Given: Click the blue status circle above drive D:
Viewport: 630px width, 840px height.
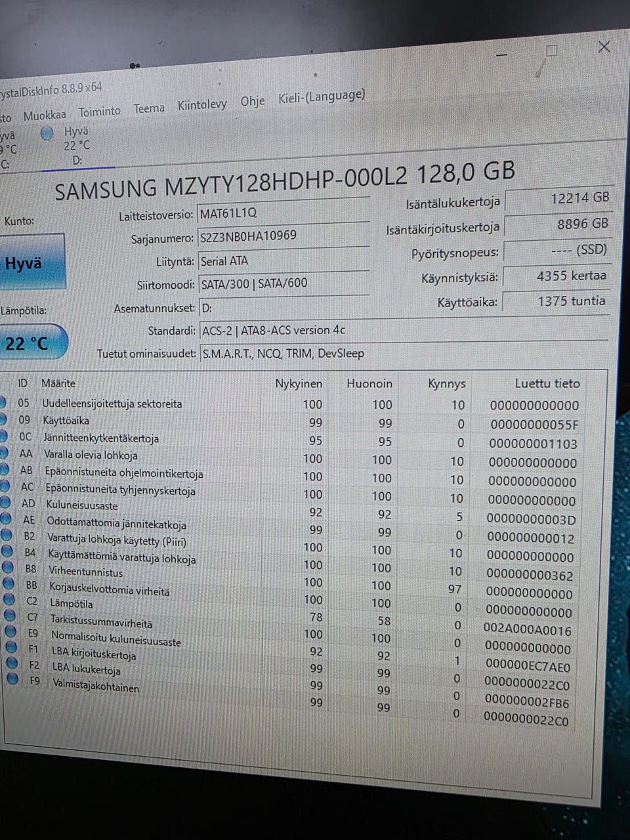Looking at the screenshot, I should coord(47,133).
